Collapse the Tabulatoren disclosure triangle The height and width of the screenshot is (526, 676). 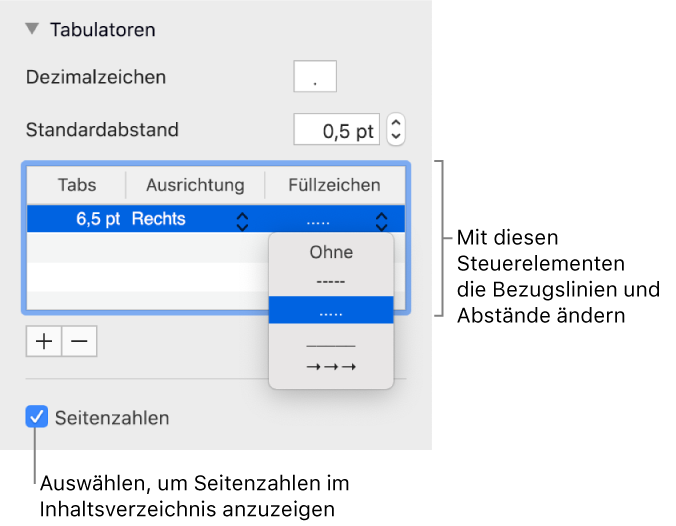pos(33,30)
